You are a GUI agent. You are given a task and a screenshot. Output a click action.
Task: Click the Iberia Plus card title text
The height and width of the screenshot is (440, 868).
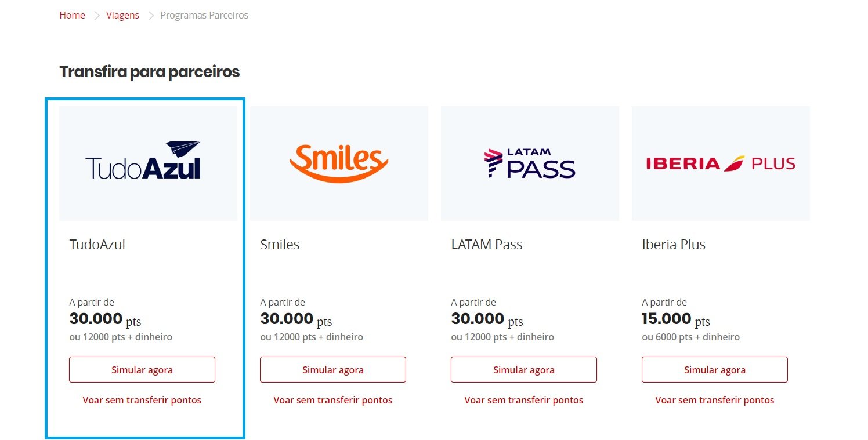pyautogui.click(x=674, y=245)
